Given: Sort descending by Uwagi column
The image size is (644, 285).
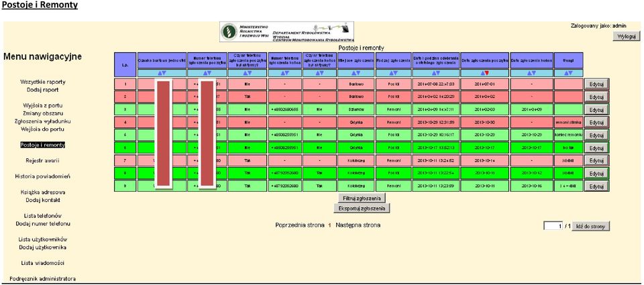Looking at the screenshot, I should pyautogui.click(x=570, y=73).
